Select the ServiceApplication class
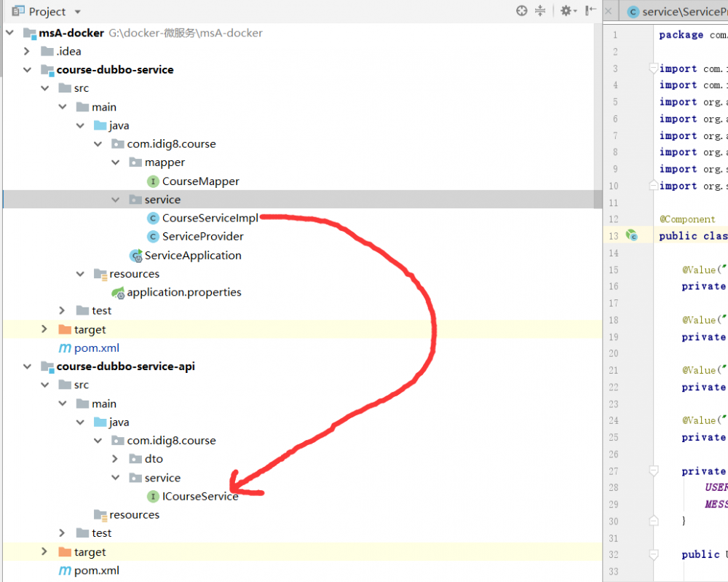The image size is (728, 582). click(193, 255)
